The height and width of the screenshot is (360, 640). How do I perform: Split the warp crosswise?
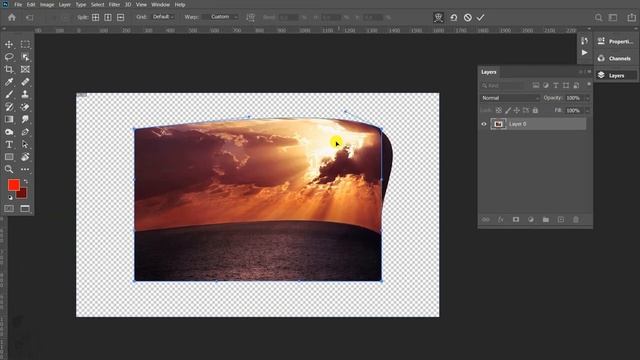point(96,17)
